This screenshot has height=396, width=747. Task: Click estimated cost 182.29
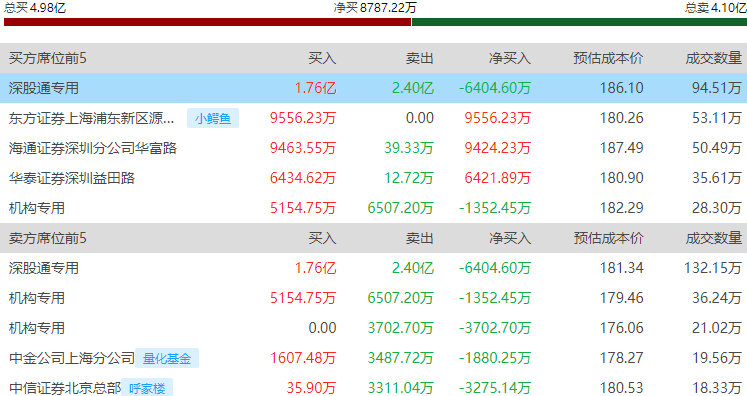pos(621,208)
